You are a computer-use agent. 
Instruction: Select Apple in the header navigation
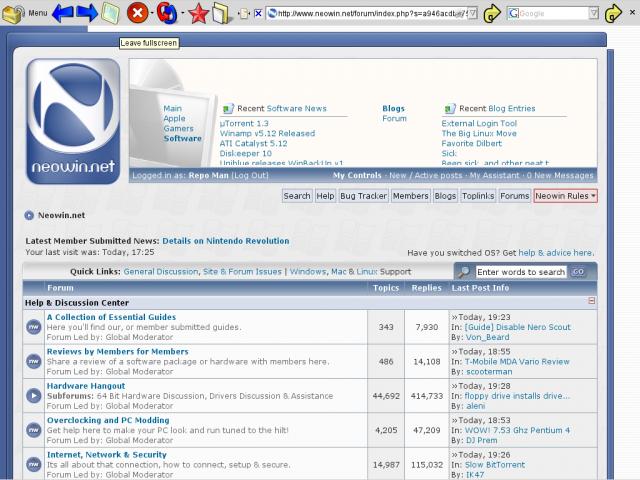[174, 118]
